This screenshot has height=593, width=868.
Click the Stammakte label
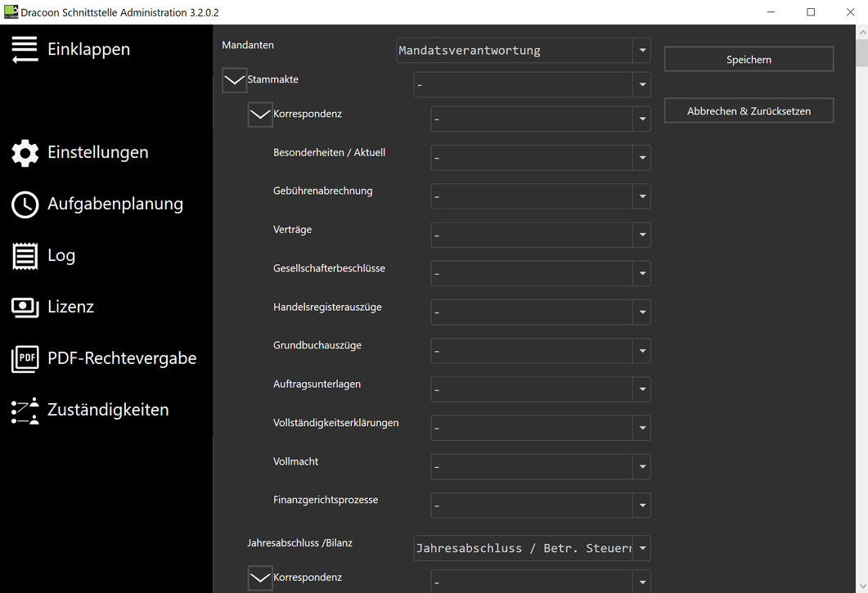pos(272,79)
